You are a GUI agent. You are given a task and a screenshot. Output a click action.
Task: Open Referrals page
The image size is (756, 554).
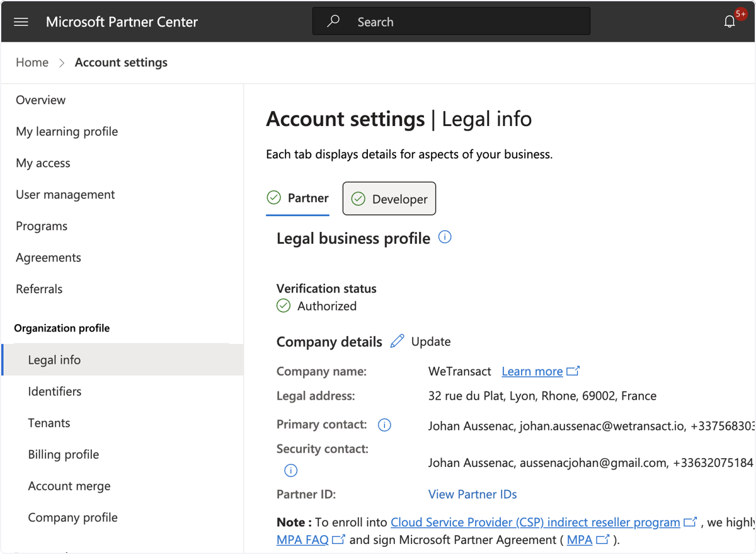[39, 289]
